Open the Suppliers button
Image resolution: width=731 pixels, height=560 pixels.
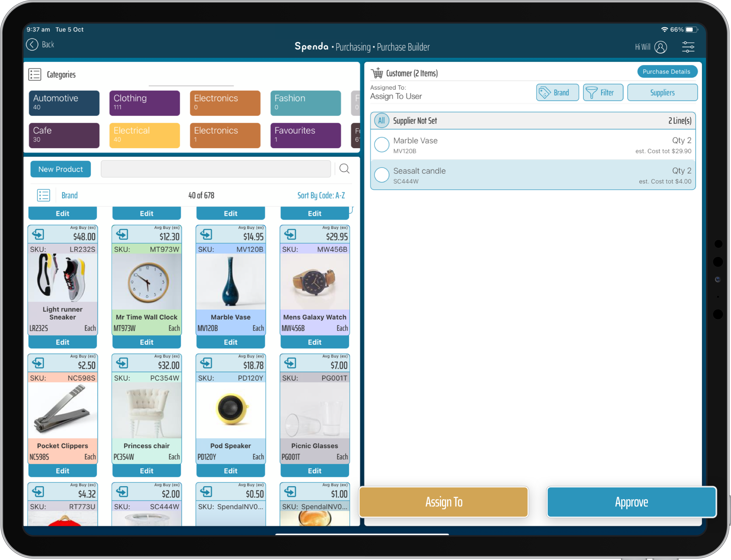(x=662, y=92)
